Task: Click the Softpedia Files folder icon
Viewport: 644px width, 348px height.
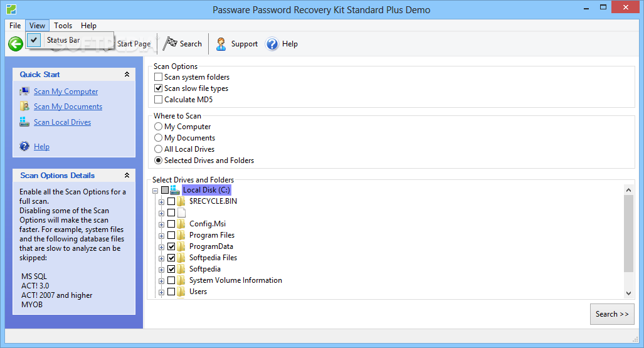Action: [x=181, y=258]
